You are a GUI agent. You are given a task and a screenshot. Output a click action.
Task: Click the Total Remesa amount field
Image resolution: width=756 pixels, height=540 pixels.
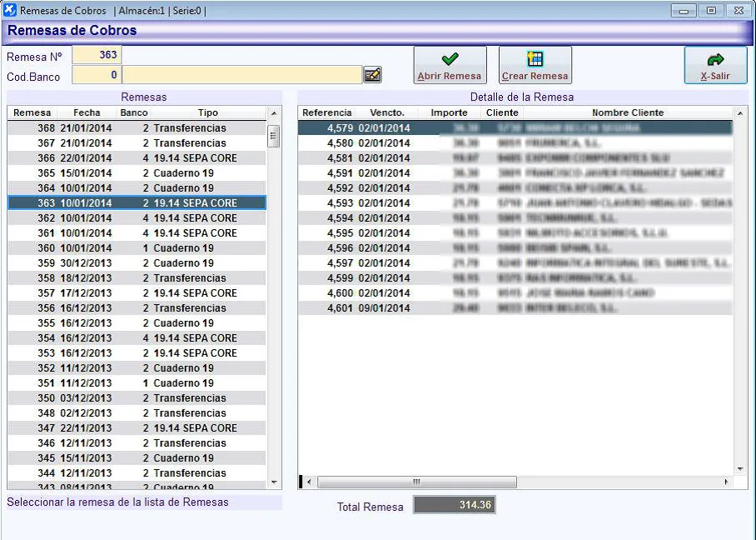pyautogui.click(x=455, y=505)
